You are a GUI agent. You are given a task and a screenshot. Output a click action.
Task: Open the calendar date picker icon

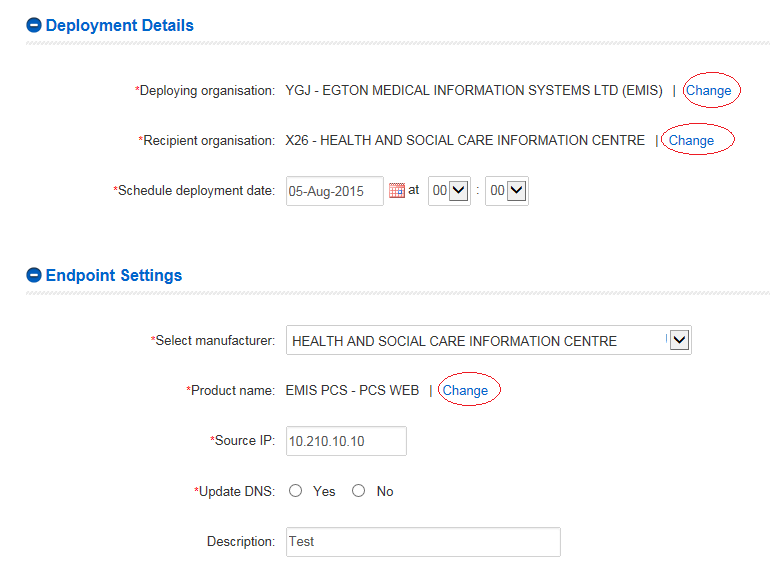397,190
